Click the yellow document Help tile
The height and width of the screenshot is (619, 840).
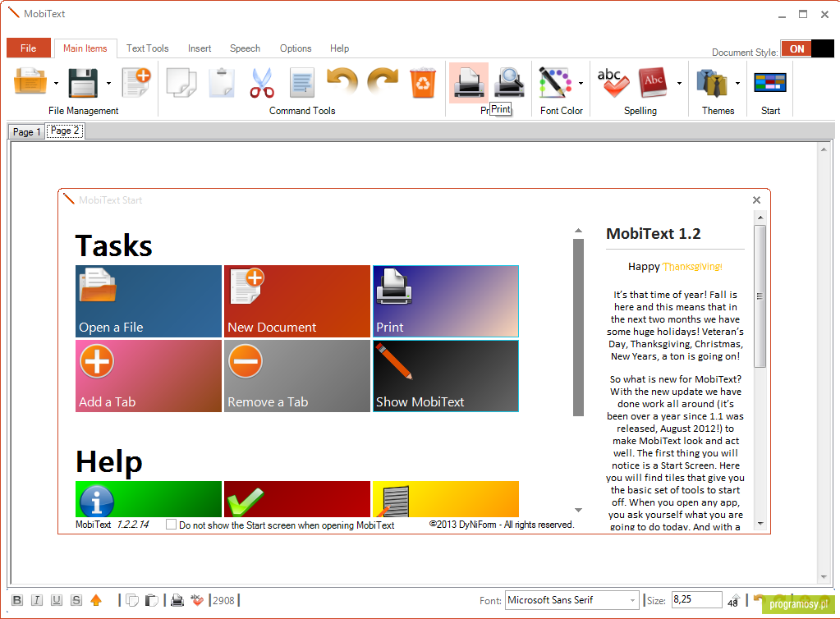446,498
